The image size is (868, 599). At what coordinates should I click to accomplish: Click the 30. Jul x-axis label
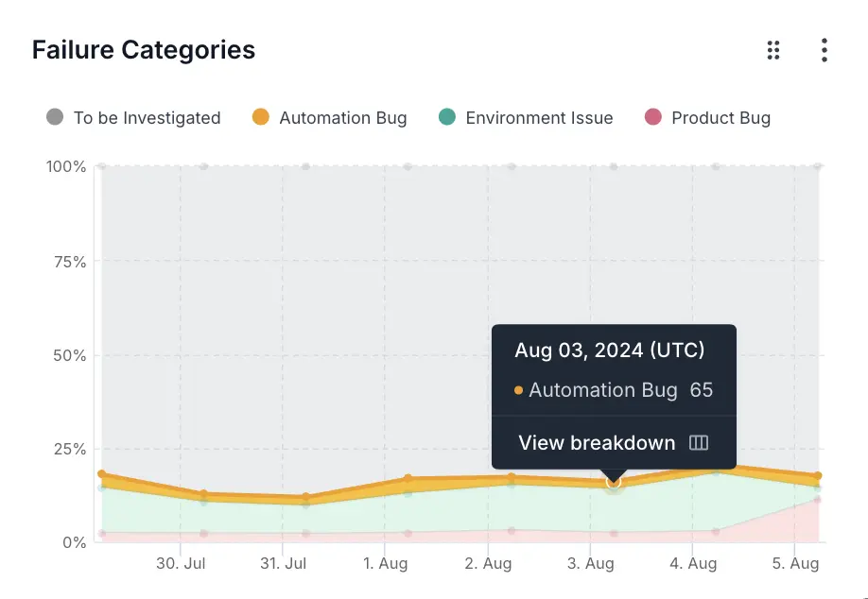click(x=181, y=564)
